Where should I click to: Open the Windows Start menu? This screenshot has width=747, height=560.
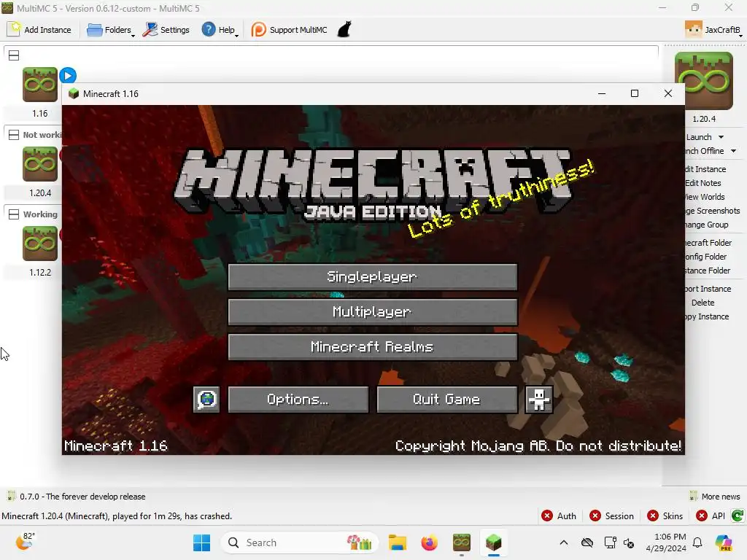(201, 542)
